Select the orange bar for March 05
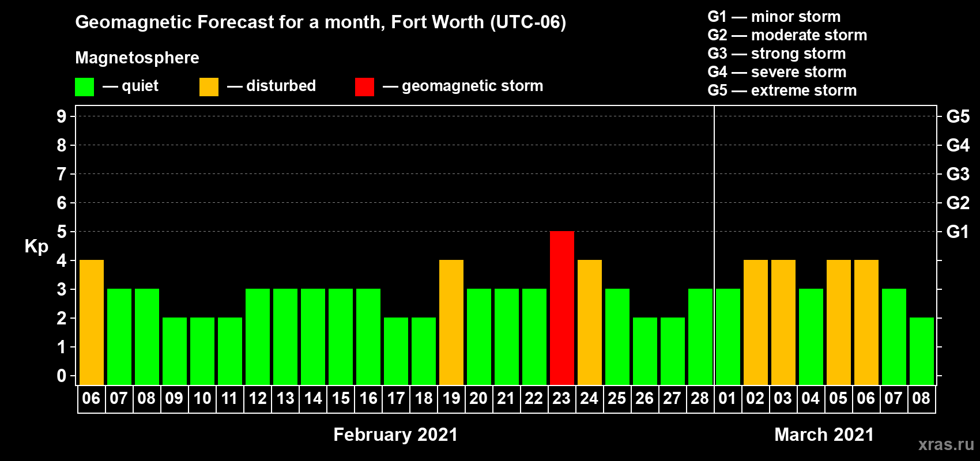The width and height of the screenshot is (980, 461). (x=839, y=322)
